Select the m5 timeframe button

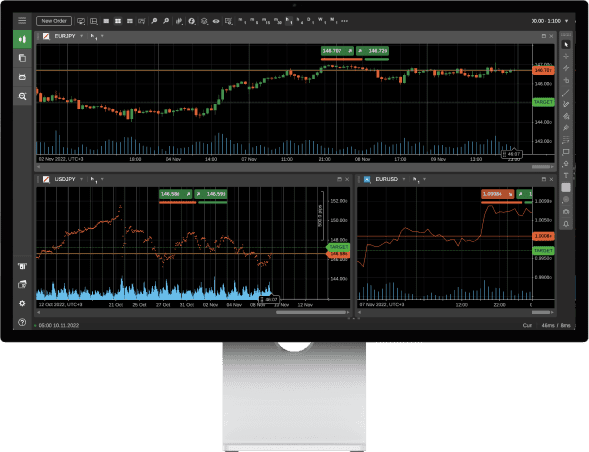click(254, 21)
